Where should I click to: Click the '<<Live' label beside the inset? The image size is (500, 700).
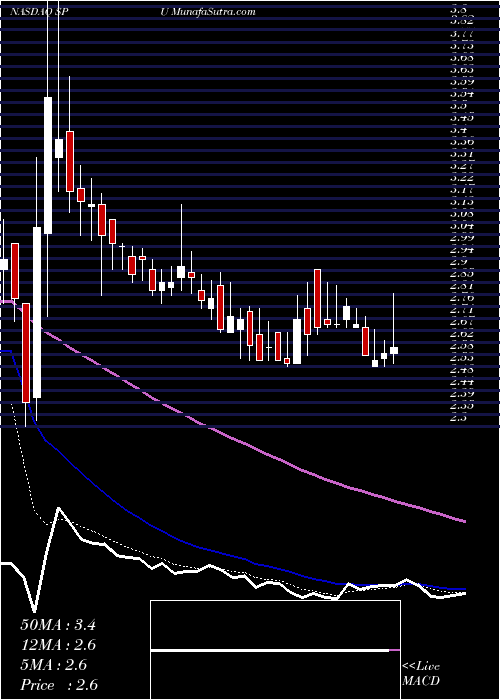tap(421, 667)
